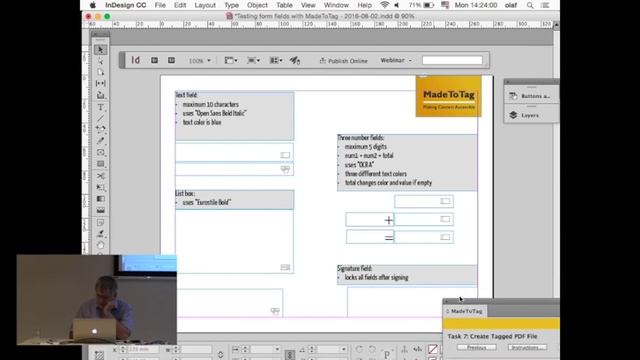Click Instructions in MadeToTag panel
This screenshot has width=640, height=360.
point(527,348)
